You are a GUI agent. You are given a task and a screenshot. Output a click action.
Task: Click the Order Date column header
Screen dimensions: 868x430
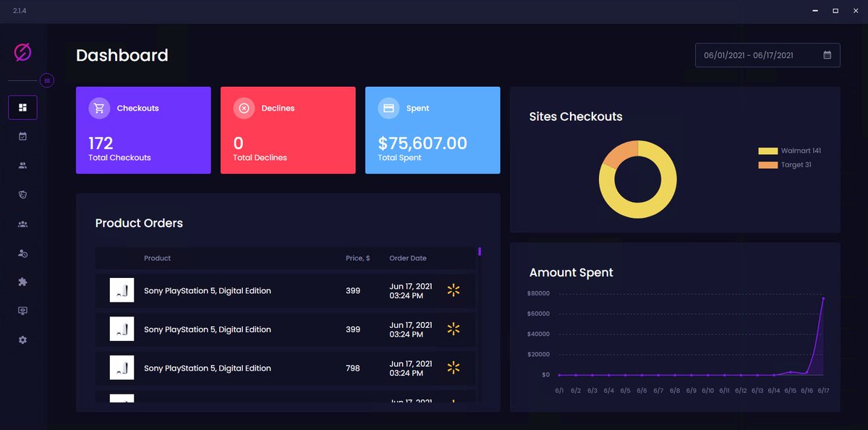click(408, 258)
